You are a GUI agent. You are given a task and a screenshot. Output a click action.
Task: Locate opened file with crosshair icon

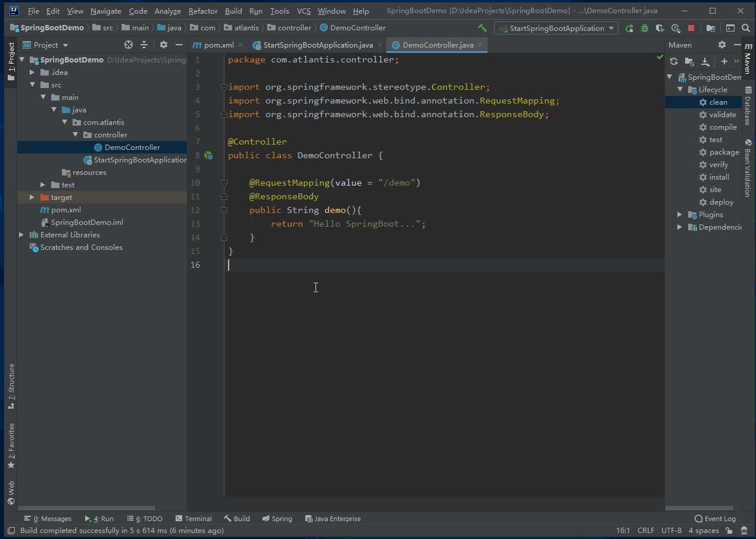click(x=129, y=45)
